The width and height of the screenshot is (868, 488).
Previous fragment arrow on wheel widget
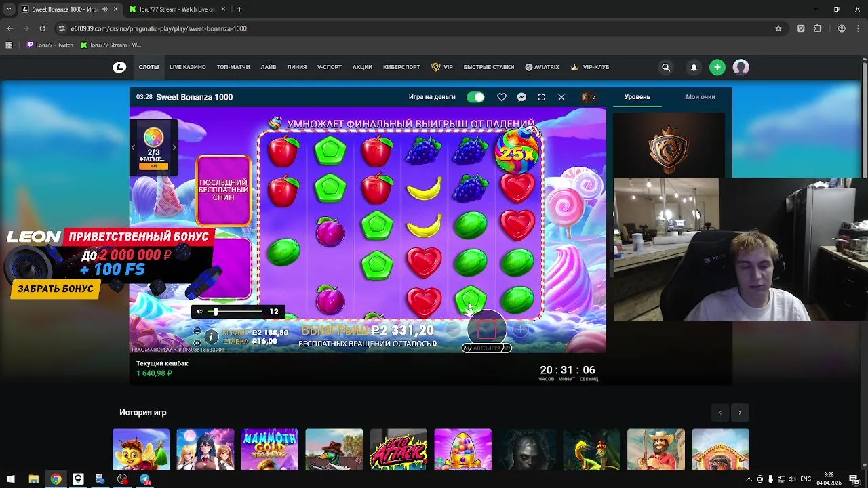(x=133, y=147)
